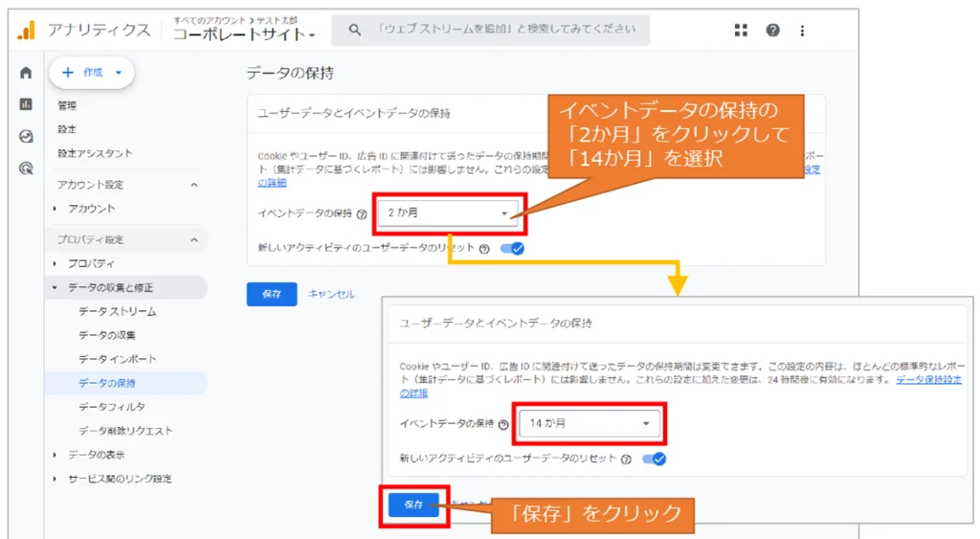Click the 作成 create button
The image size is (980, 539).
point(92,73)
